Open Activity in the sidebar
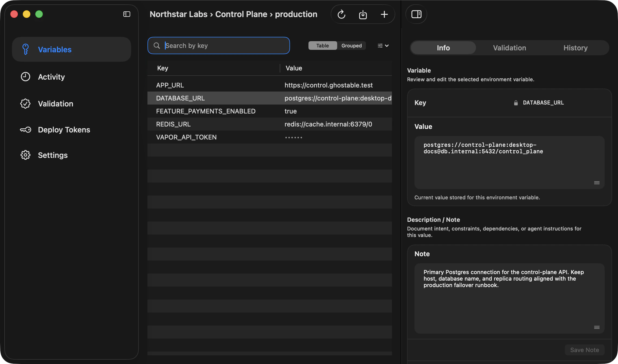The width and height of the screenshot is (618, 364). 51,77
